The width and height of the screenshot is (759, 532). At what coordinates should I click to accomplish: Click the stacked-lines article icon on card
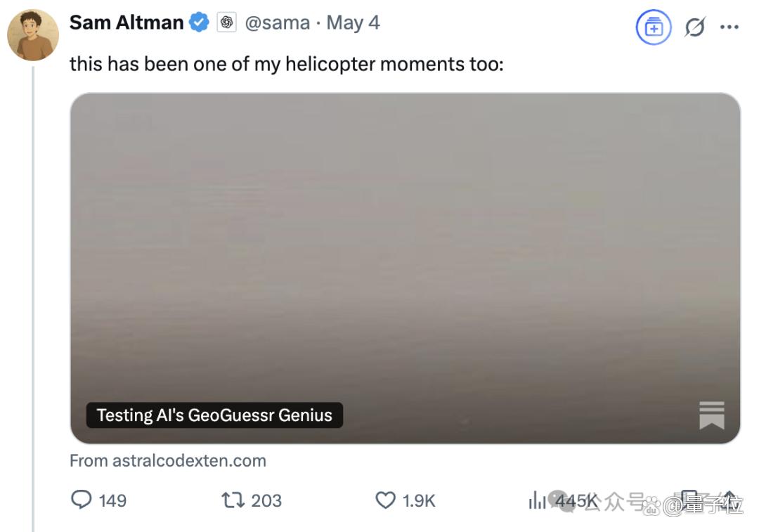pyautogui.click(x=711, y=415)
